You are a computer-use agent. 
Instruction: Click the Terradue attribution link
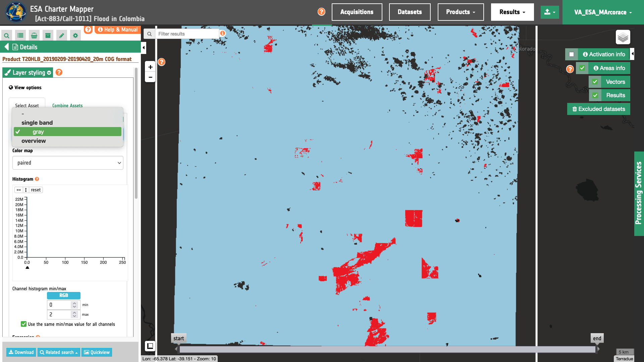pos(624,359)
